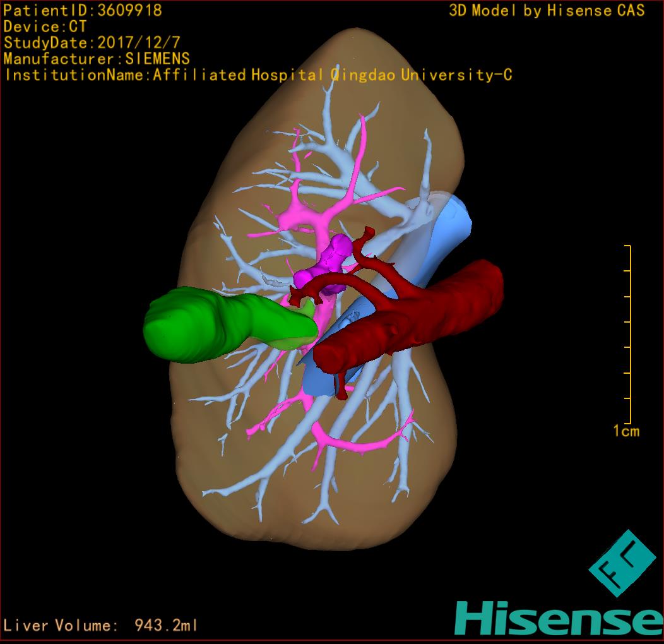Click the Device:CT label

pyautogui.click(x=45, y=27)
